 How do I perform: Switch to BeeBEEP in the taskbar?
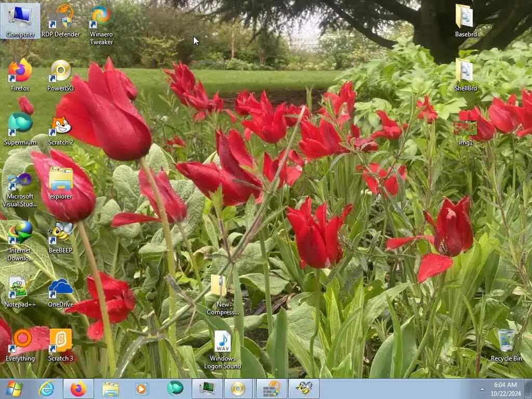[x=304, y=389]
